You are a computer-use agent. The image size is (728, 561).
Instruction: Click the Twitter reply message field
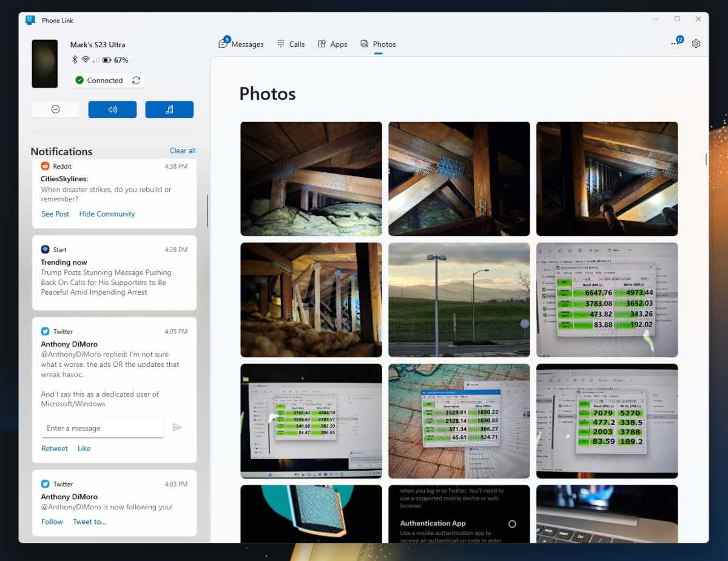tap(103, 428)
